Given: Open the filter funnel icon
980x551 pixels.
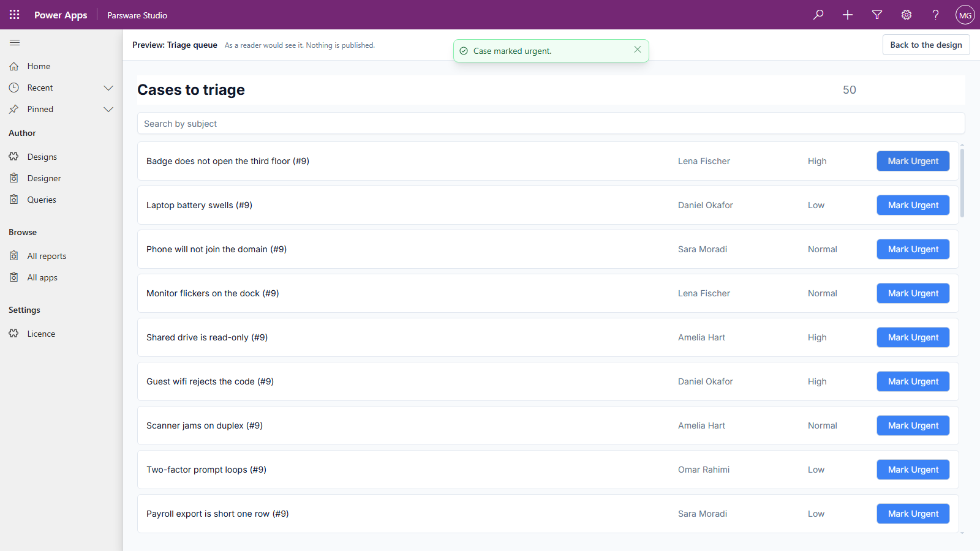Looking at the screenshot, I should click(x=877, y=15).
